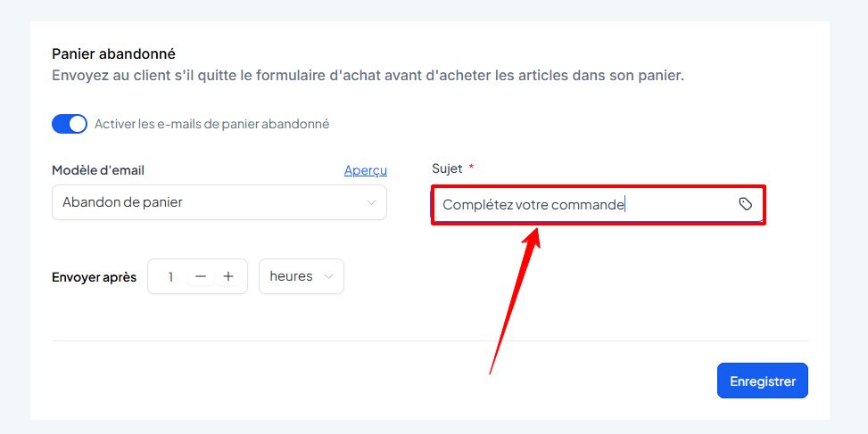The width and height of the screenshot is (868, 434).
Task: Click the 'Panier abandonné' section heading
Action: tap(114, 53)
